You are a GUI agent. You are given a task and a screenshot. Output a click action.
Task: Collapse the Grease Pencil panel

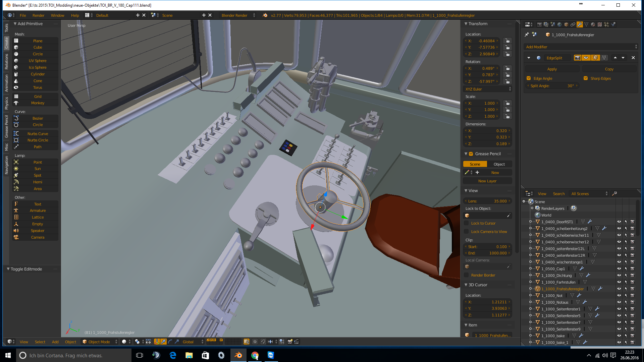(x=466, y=154)
